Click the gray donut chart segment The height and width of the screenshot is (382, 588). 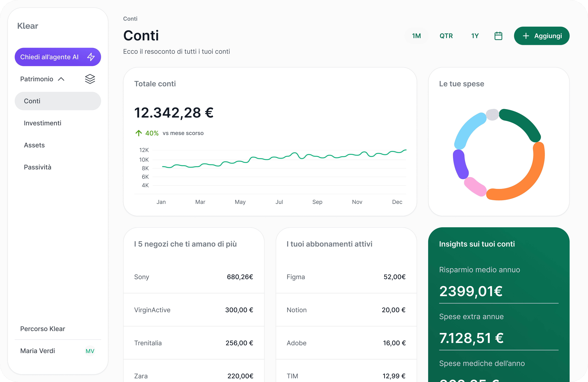(x=492, y=115)
